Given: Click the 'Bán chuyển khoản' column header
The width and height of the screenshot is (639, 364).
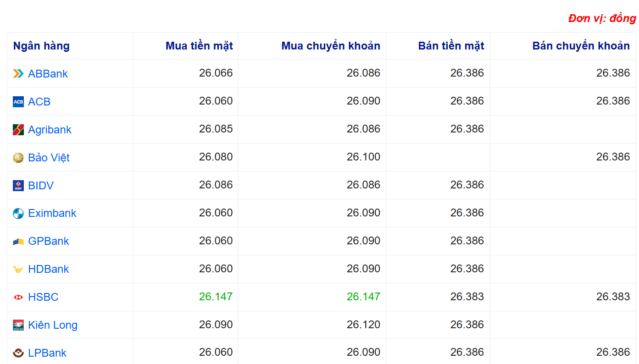Looking at the screenshot, I should [x=581, y=46].
